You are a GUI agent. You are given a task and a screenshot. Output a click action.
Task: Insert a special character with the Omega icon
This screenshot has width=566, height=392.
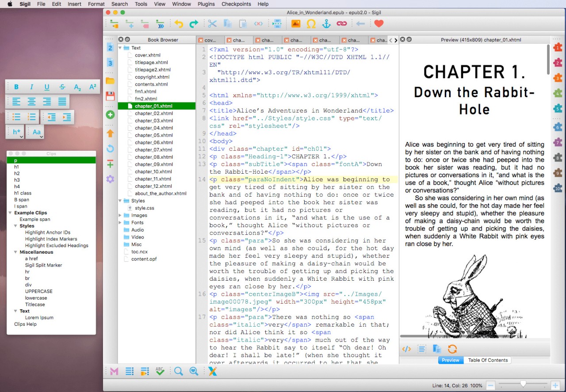(x=311, y=23)
